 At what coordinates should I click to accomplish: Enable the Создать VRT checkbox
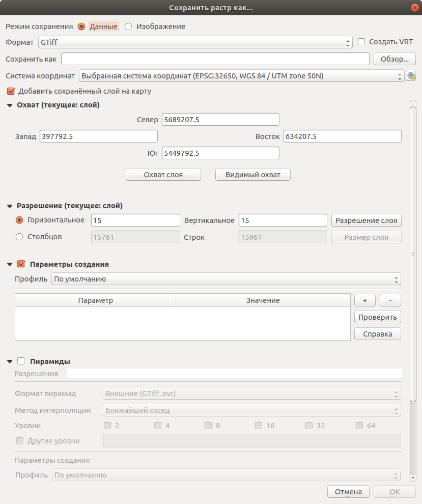point(361,42)
